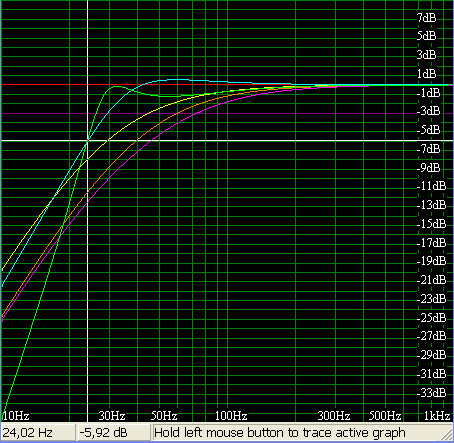The image size is (454, 443).
Task: Click the 10Hz frequency axis label
Action: coord(16,416)
